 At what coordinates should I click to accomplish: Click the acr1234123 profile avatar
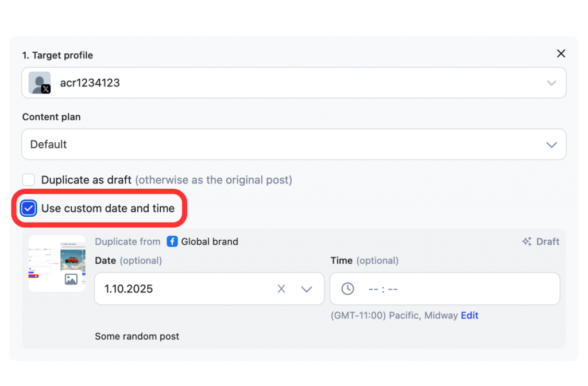(x=38, y=82)
